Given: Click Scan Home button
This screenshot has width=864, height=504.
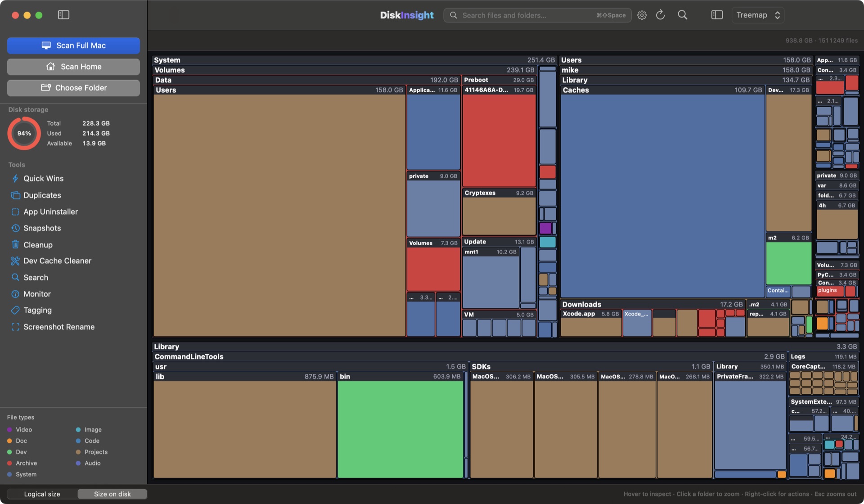Looking at the screenshot, I should click(x=73, y=67).
